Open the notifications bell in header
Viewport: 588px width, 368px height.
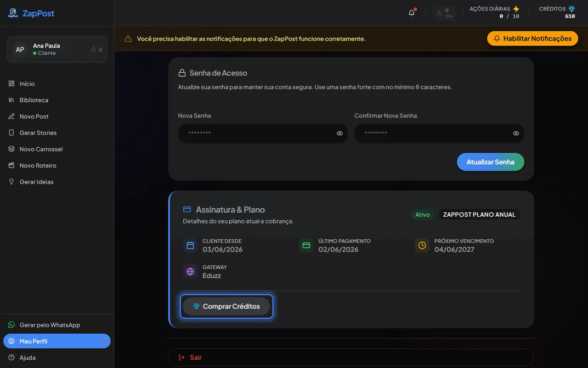point(412,13)
